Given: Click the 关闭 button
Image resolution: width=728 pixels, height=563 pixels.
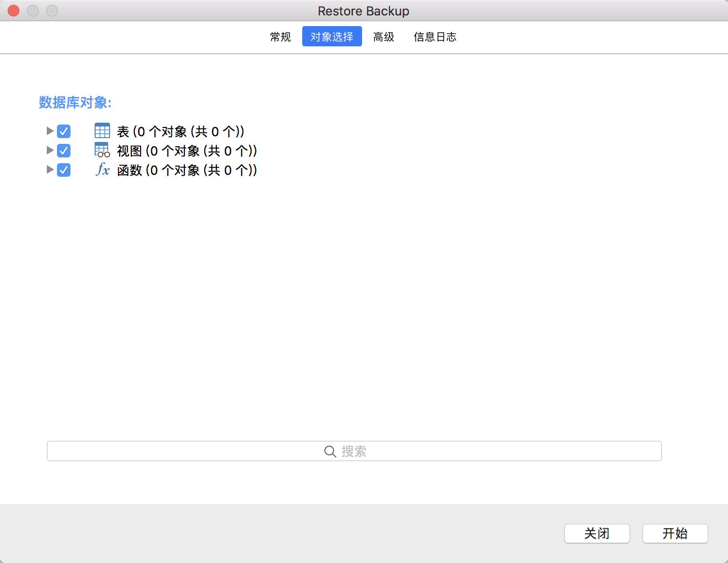Looking at the screenshot, I should [x=597, y=534].
